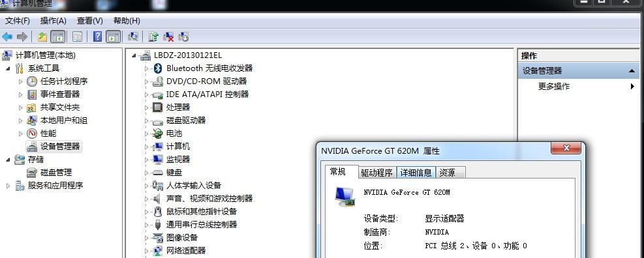Click the display adapter icon in properties dialog
The width and height of the screenshot is (644, 258).
pos(345,196)
